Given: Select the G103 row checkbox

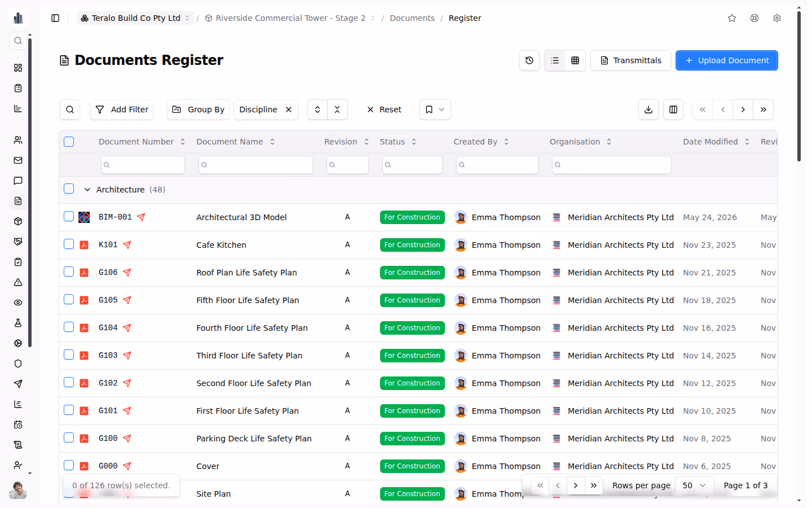Looking at the screenshot, I should 69,354.
